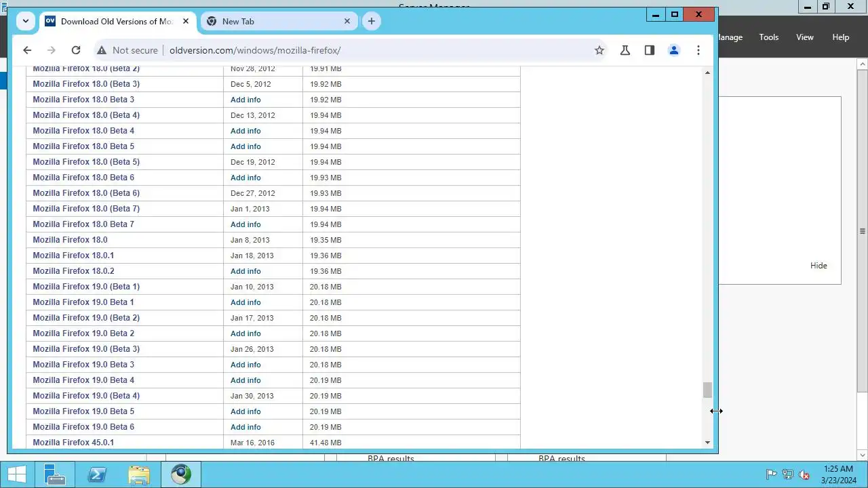Image resolution: width=868 pixels, height=488 pixels.
Task: Select the 19.35 MB size cell
Action: pos(411,240)
